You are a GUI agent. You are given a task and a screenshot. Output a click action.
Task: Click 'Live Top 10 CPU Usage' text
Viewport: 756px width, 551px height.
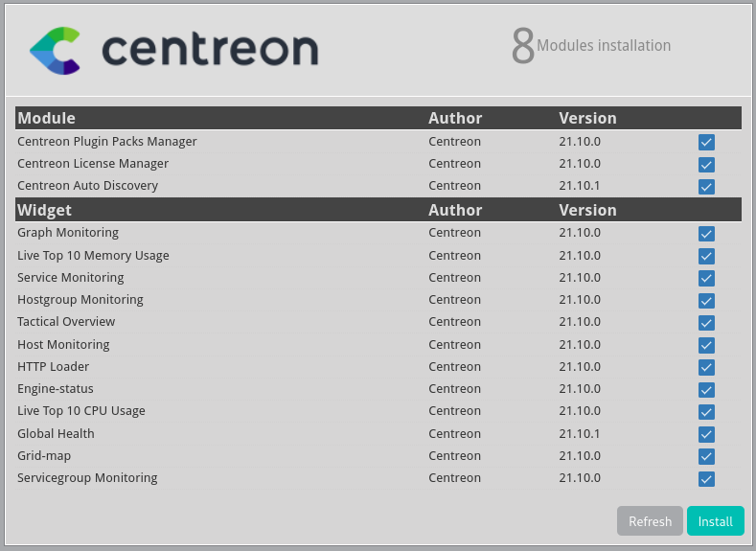81,411
